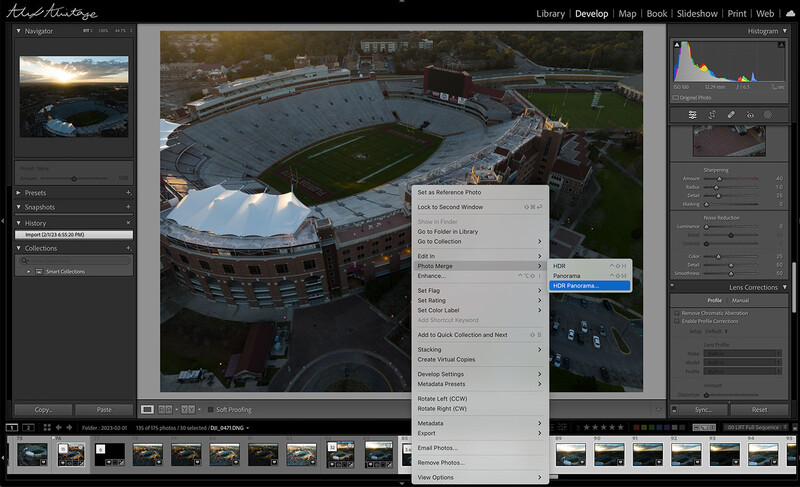Click the Sync... button

click(703, 409)
